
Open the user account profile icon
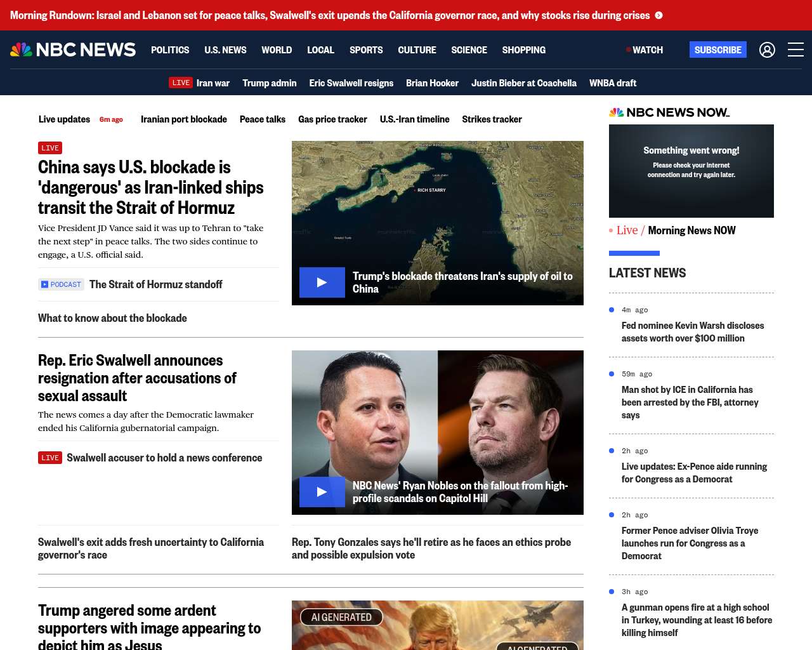(767, 50)
